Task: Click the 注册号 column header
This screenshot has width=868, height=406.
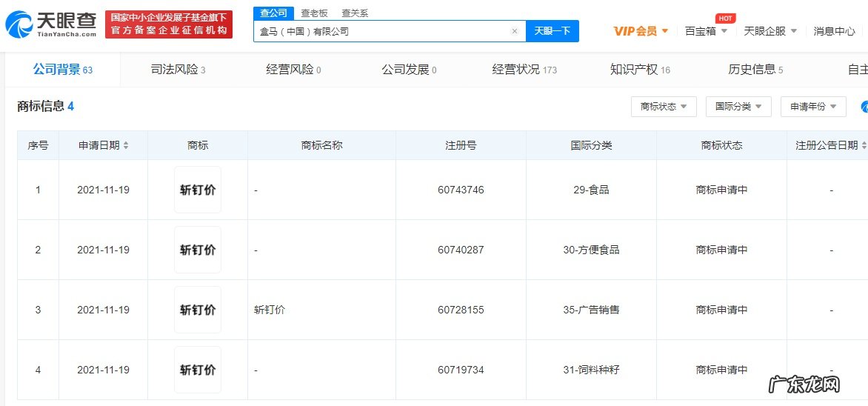Action: [461, 146]
